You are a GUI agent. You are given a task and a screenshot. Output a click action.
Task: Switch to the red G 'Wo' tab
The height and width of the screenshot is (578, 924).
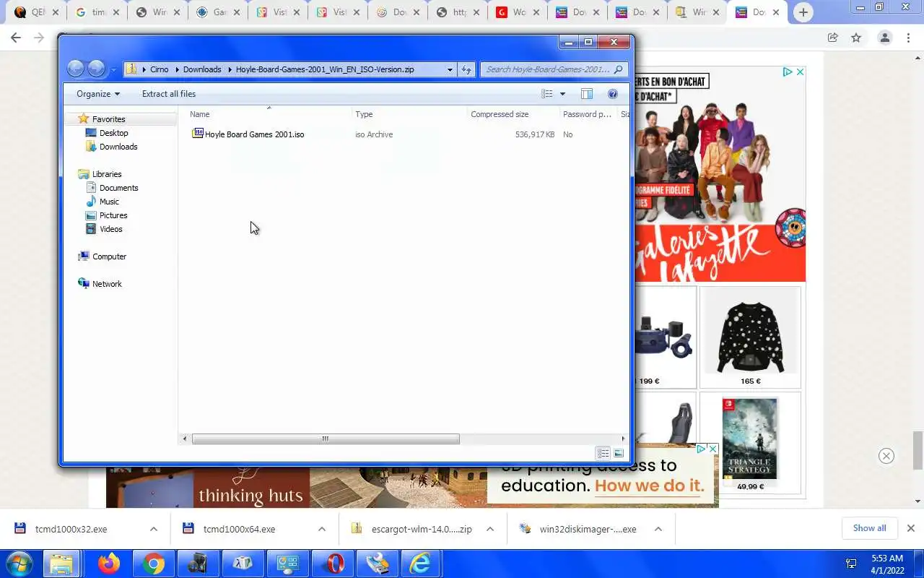517,12
